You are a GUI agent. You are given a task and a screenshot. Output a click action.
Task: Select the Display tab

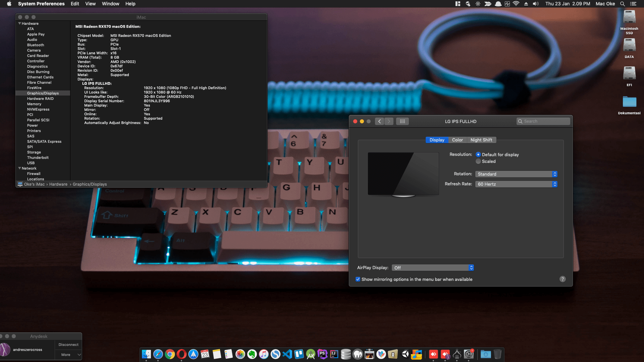(437, 140)
